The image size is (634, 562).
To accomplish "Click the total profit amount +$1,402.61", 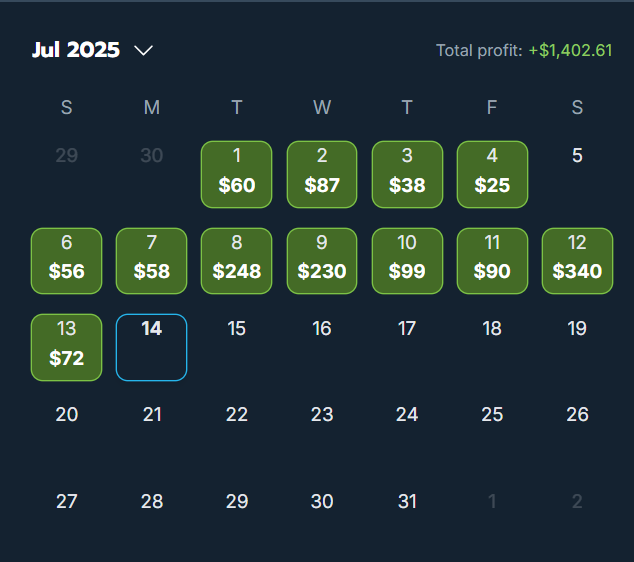I will click(x=571, y=51).
